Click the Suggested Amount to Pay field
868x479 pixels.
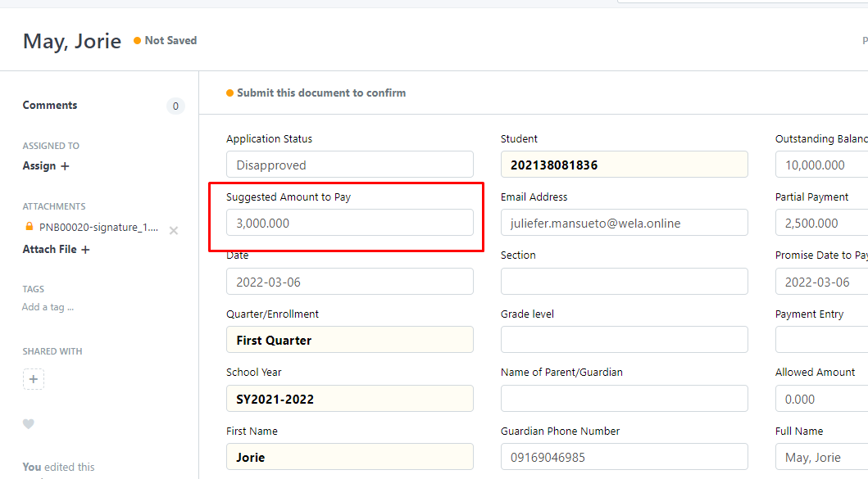(x=350, y=223)
